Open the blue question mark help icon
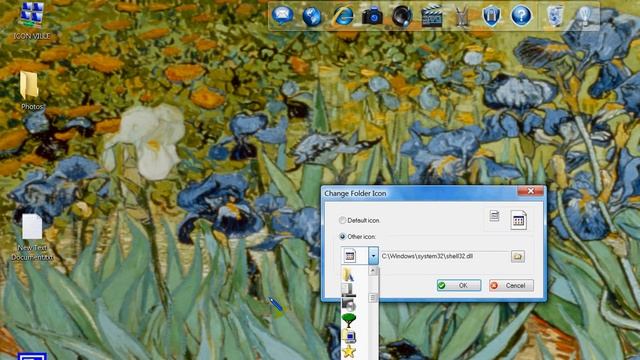Image resolution: width=640 pixels, height=360 pixels. [x=521, y=16]
